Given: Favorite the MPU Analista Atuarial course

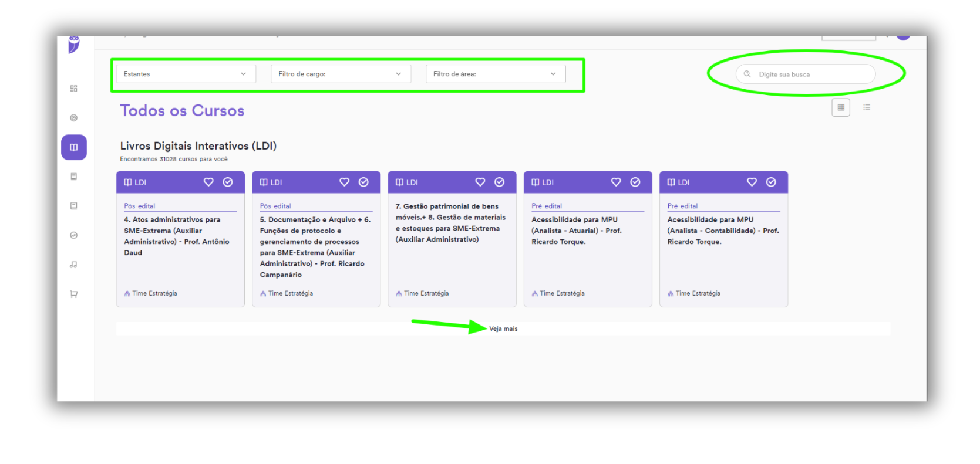Looking at the screenshot, I should click(616, 182).
